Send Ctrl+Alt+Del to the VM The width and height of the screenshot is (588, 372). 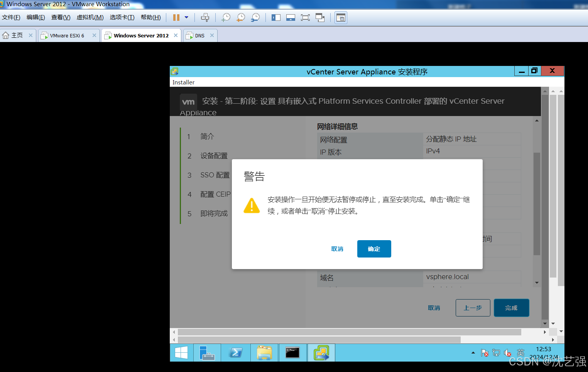[205, 17]
